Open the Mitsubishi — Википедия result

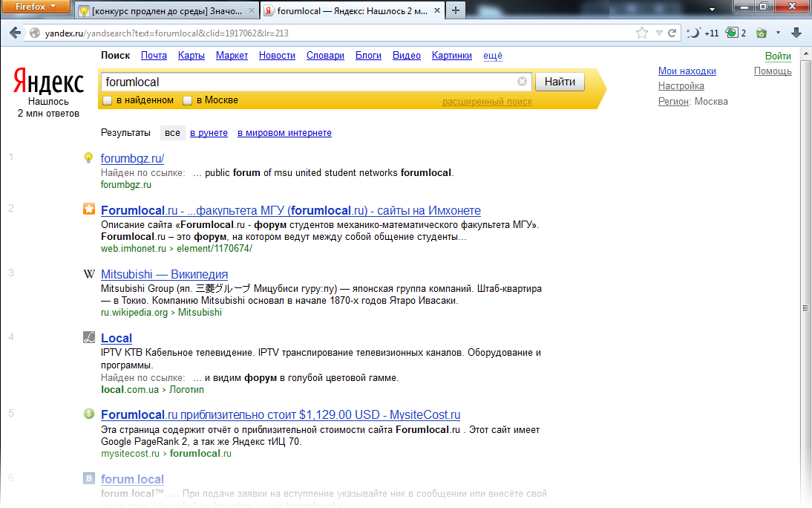(x=164, y=274)
